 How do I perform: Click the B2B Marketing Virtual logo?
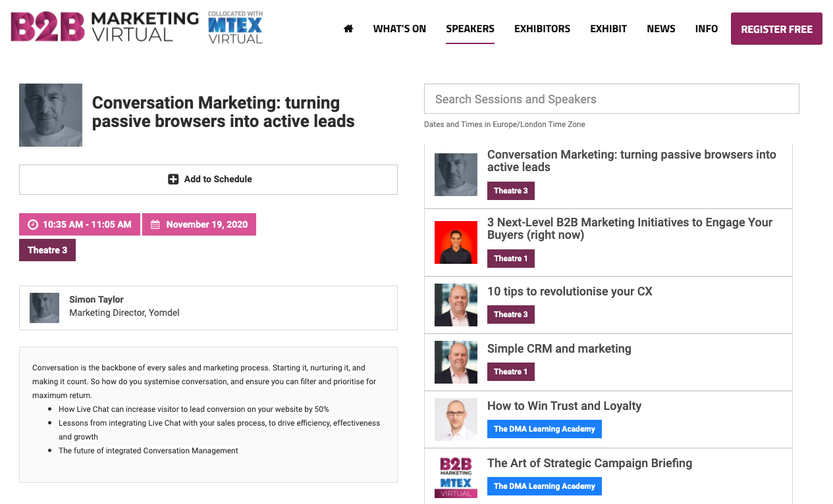coord(105,27)
